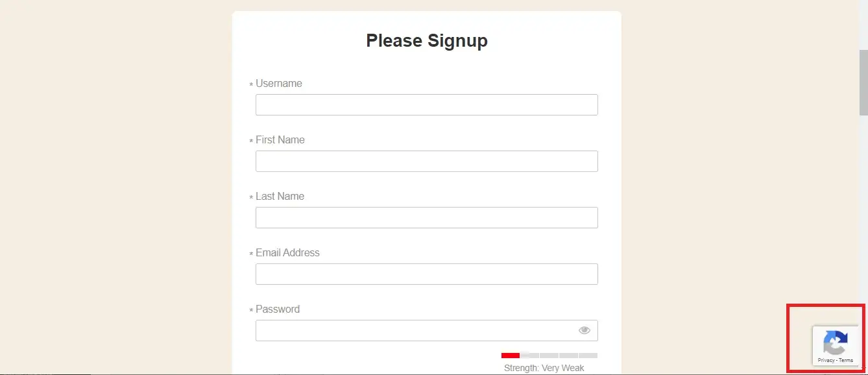Focus the Username input field

(x=426, y=105)
